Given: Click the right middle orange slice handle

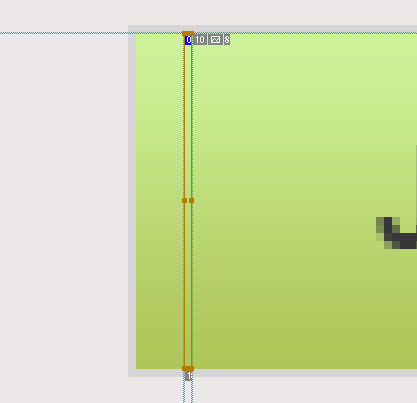Looking at the screenshot, I should (191, 200).
